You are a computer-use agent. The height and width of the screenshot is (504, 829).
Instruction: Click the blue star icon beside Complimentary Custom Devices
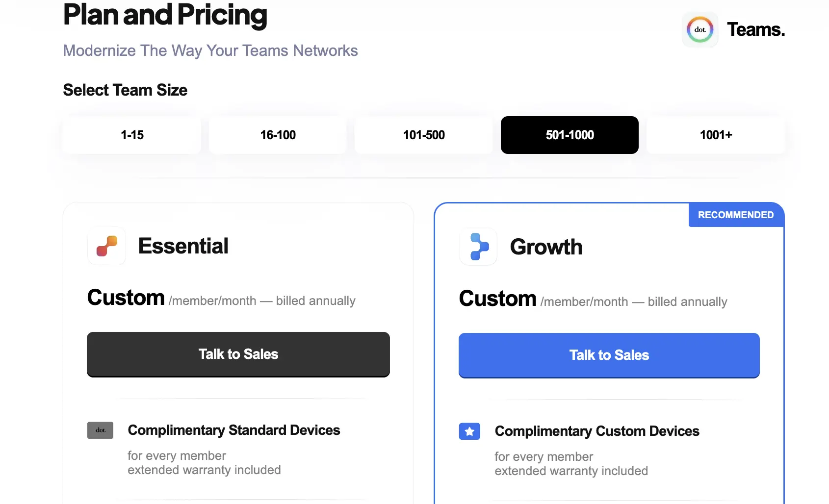tap(469, 431)
